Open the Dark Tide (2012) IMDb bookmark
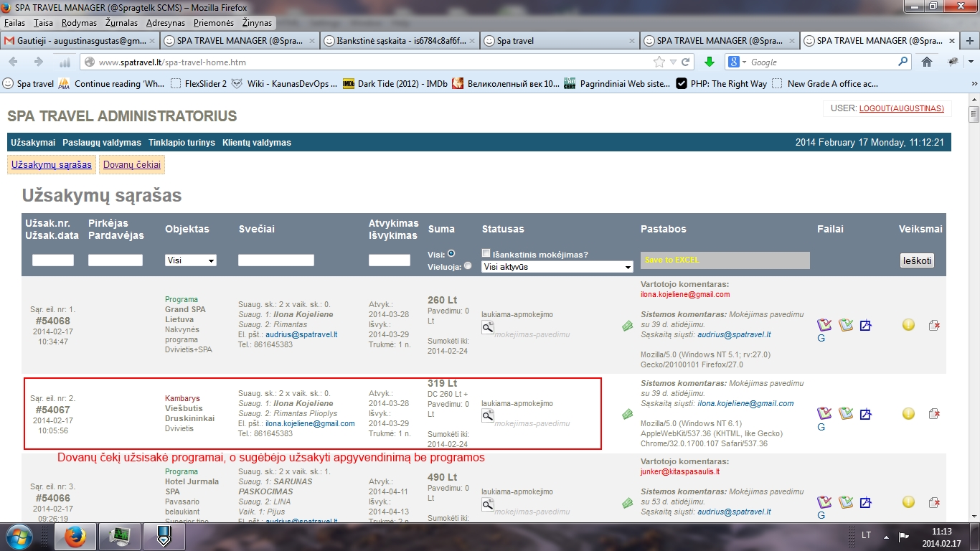The width and height of the screenshot is (980, 551). [x=395, y=84]
